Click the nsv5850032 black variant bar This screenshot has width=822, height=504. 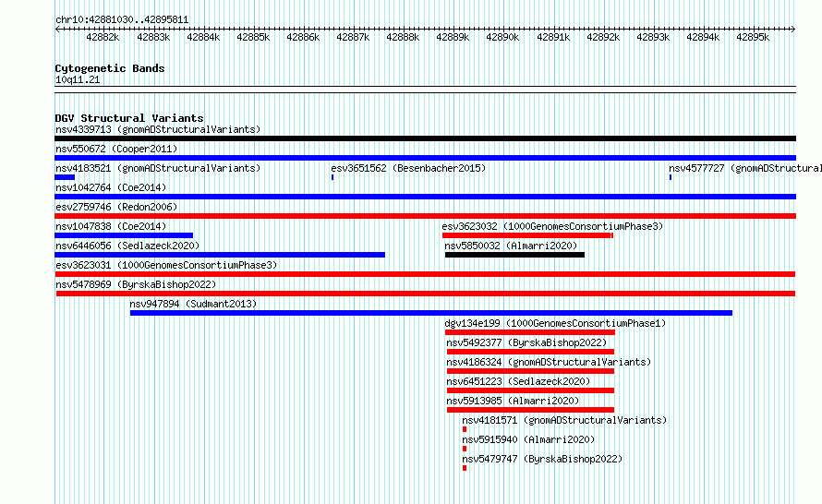[514, 255]
